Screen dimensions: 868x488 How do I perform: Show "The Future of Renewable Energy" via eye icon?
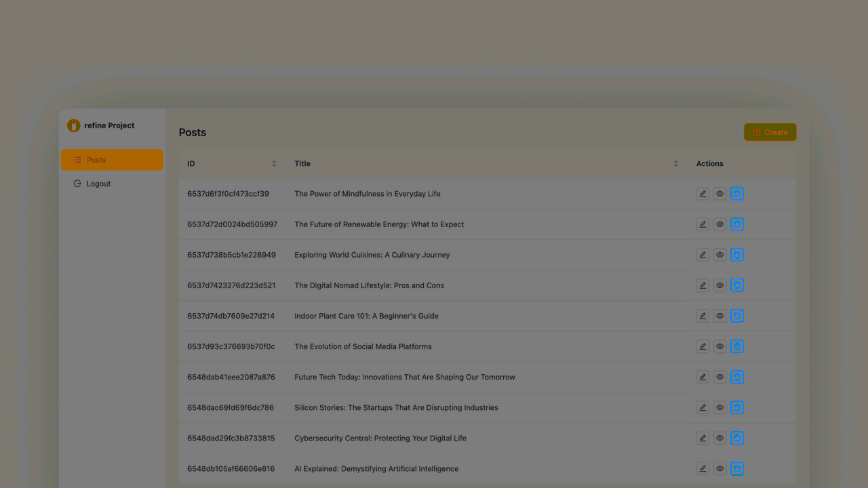point(719,224)
